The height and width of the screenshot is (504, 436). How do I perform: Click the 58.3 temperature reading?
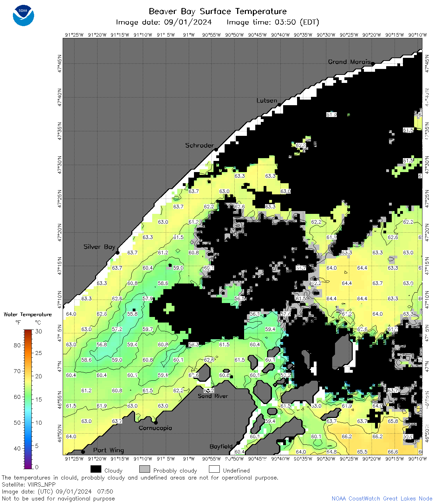[x=194, y=344]
